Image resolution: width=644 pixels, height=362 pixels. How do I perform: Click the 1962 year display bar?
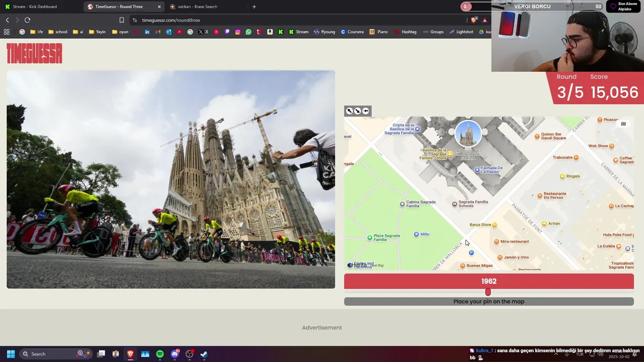[x=489, y=282]
